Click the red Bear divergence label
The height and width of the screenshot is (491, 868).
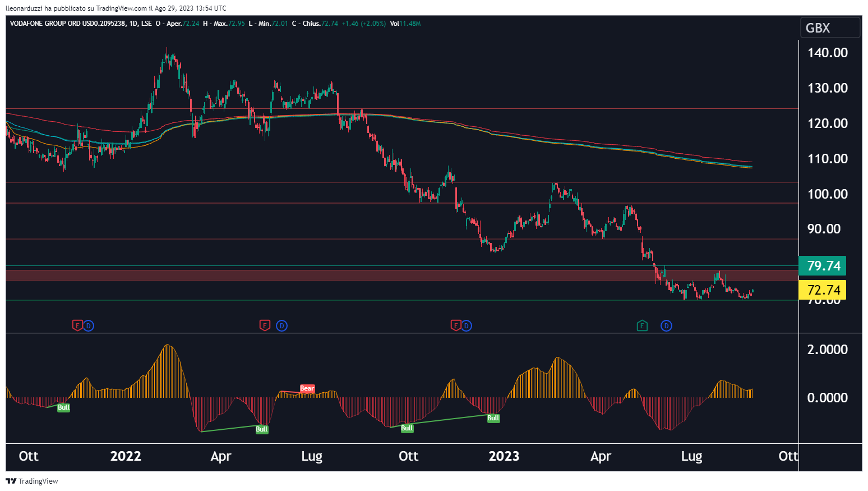coord(307,388)
